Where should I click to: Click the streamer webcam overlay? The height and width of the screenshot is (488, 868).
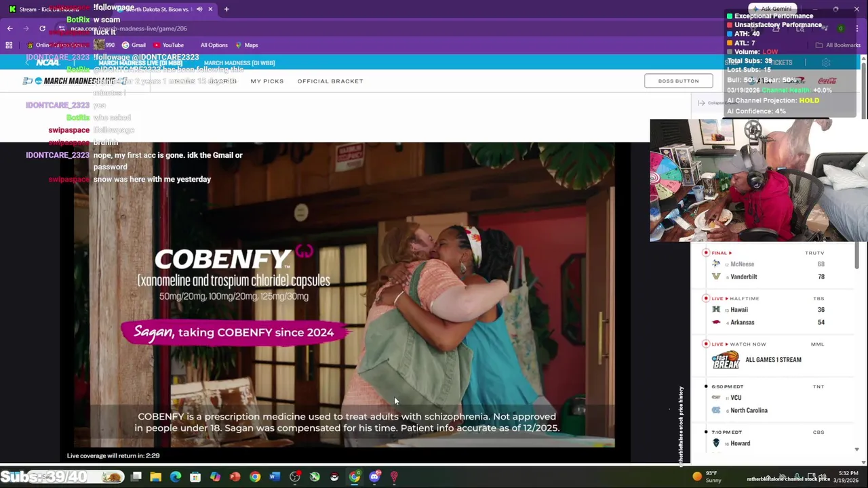pyautogui.click(x=759, y=180)
